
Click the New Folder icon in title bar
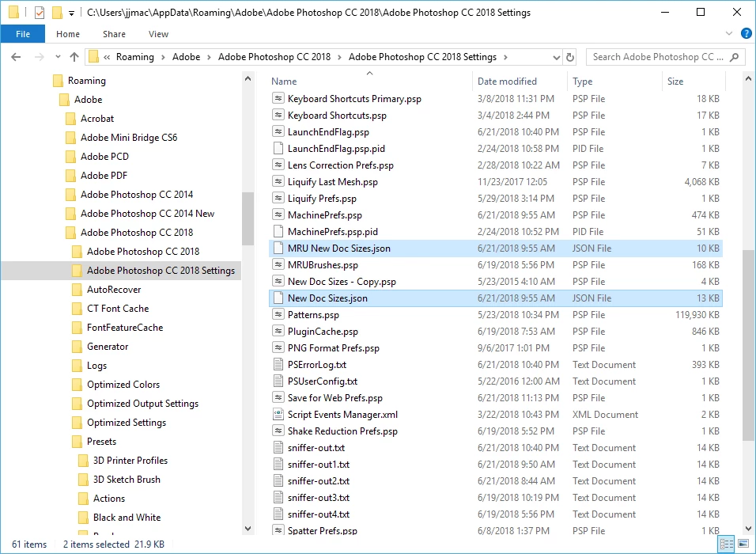57,13
